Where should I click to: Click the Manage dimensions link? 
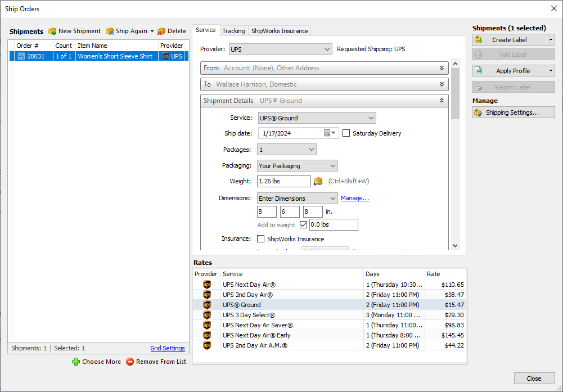355,198
